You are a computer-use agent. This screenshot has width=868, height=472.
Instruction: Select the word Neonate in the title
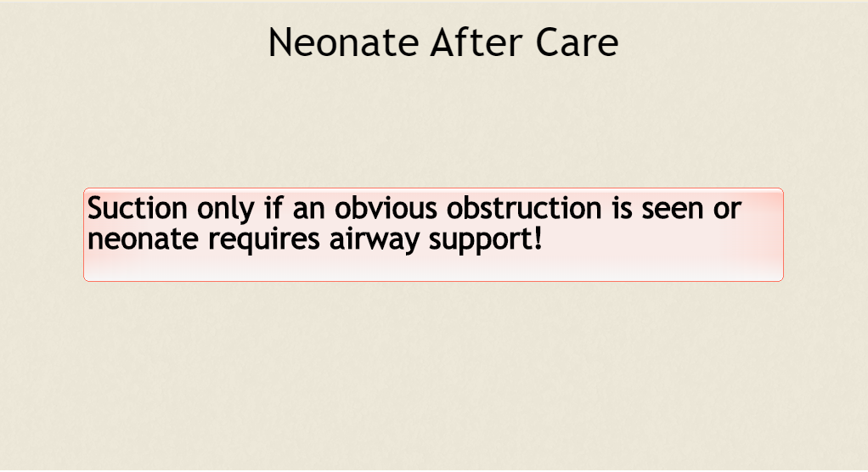click(x=343, y=42)
